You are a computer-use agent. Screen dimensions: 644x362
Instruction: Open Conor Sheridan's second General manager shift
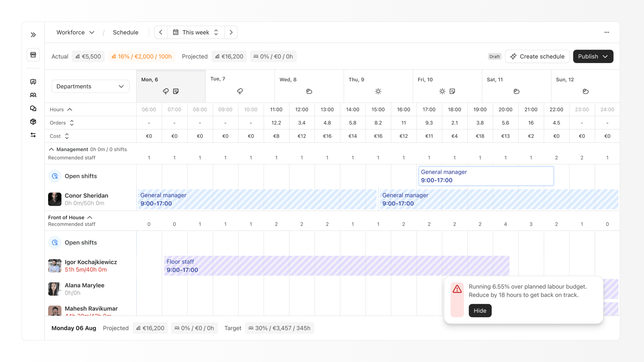click(x=499, y=199)
